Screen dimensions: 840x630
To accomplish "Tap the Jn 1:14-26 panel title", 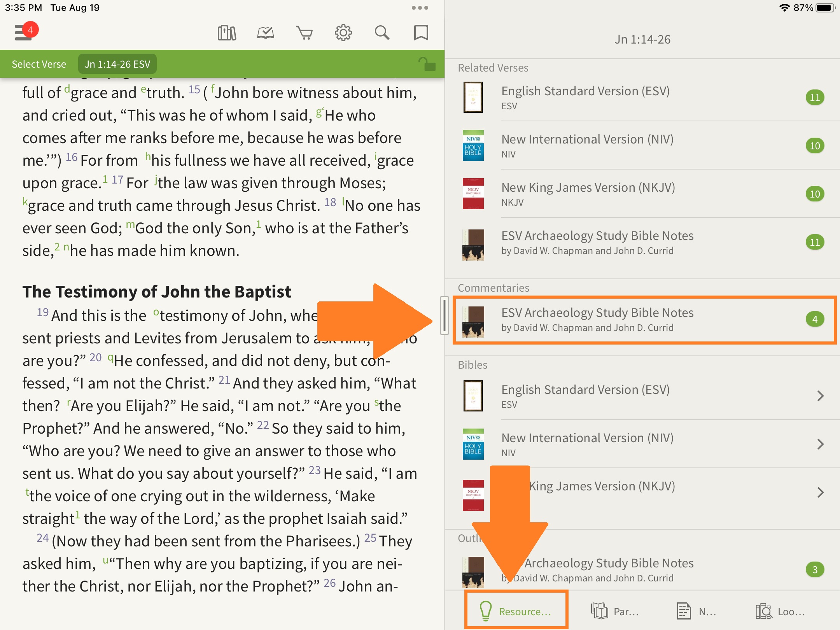I will pos(642,39).
